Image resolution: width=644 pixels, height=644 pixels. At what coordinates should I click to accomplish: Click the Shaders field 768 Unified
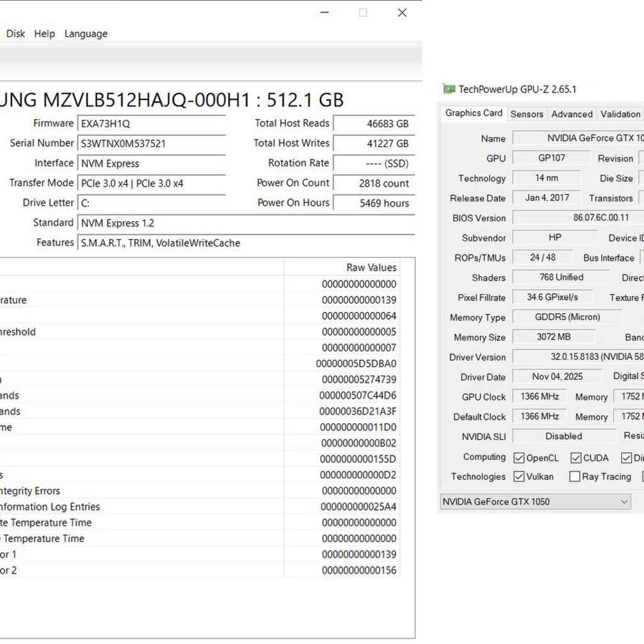[562, 277]
